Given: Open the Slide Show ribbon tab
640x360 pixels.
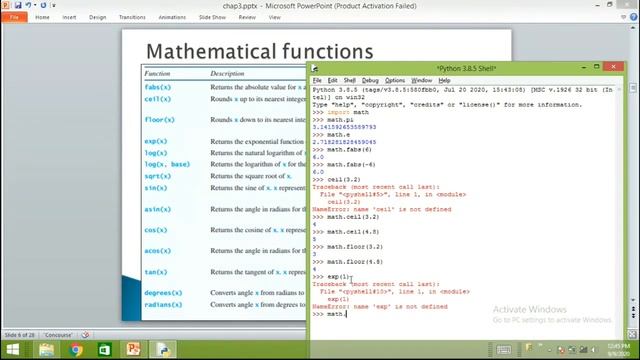Looking at the screenshot, I should point(212,18).
